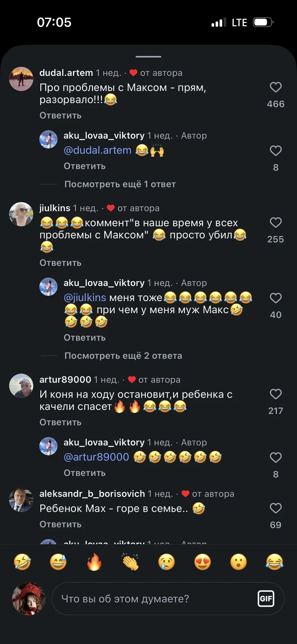The image size is (297, 644).
Task: Open dudal.artem's profile avatar
Action: (x=21, y=79)
